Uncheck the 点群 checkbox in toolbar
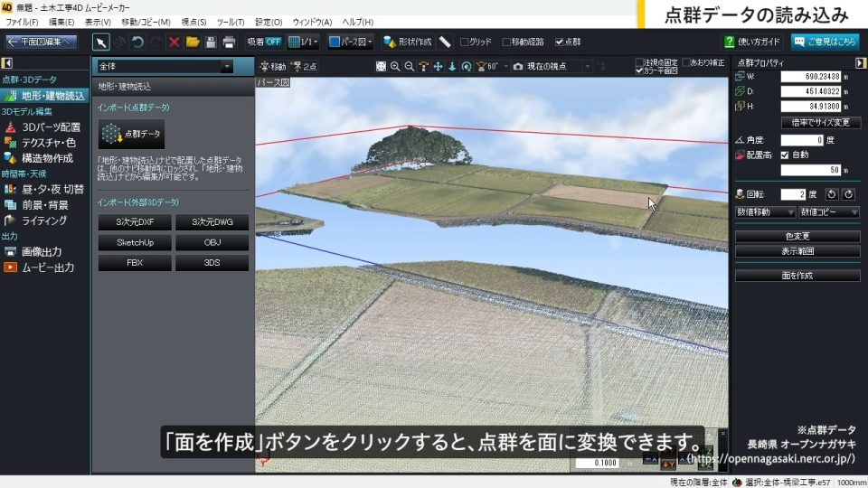Image resolution: width=868 pixels, height=488 pixels. (560, 42)
